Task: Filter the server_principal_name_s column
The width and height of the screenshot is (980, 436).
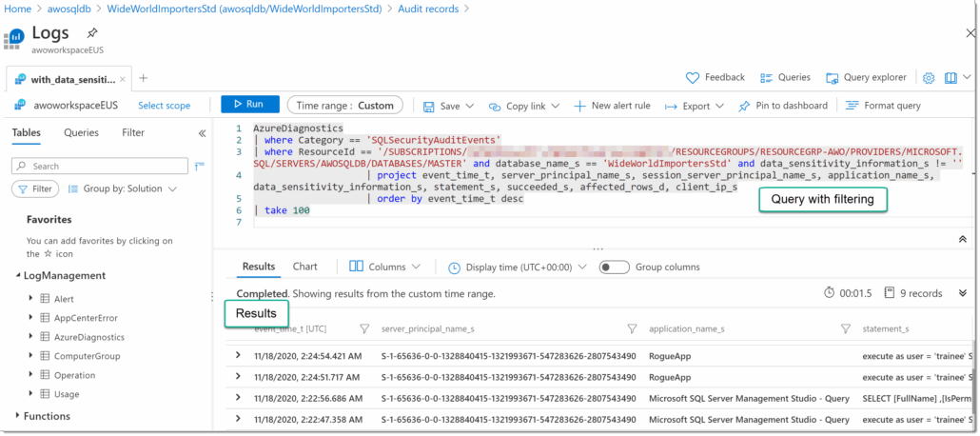Action: [632, 328]
